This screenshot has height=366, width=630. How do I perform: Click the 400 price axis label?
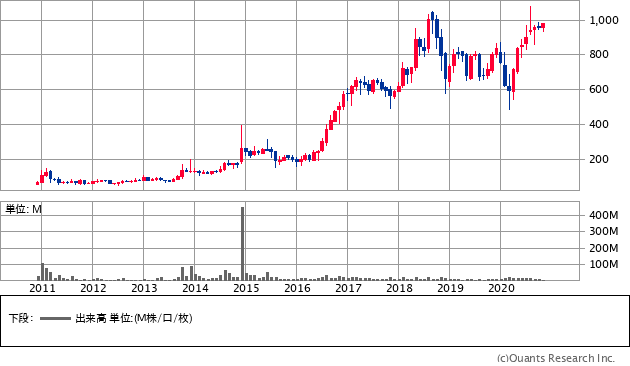(599, 124)
